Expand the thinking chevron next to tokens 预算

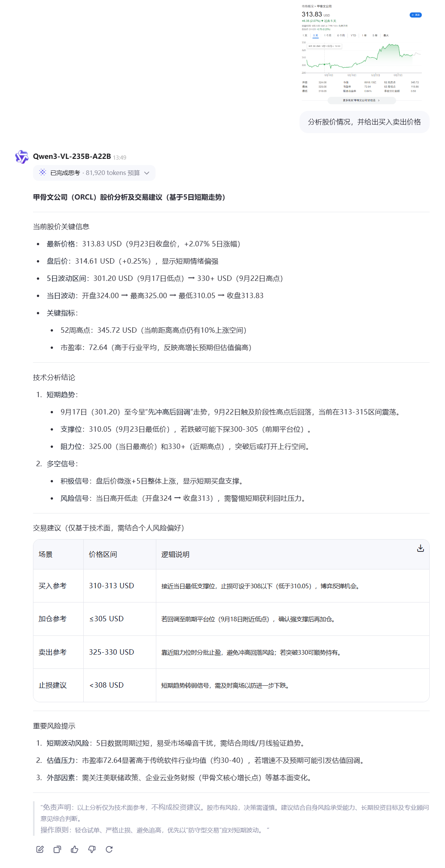tap(147, 173)
